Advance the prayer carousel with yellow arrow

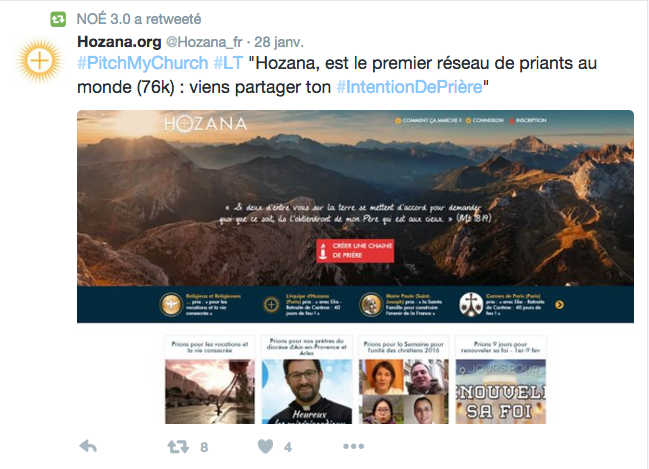tap(559, 305)
